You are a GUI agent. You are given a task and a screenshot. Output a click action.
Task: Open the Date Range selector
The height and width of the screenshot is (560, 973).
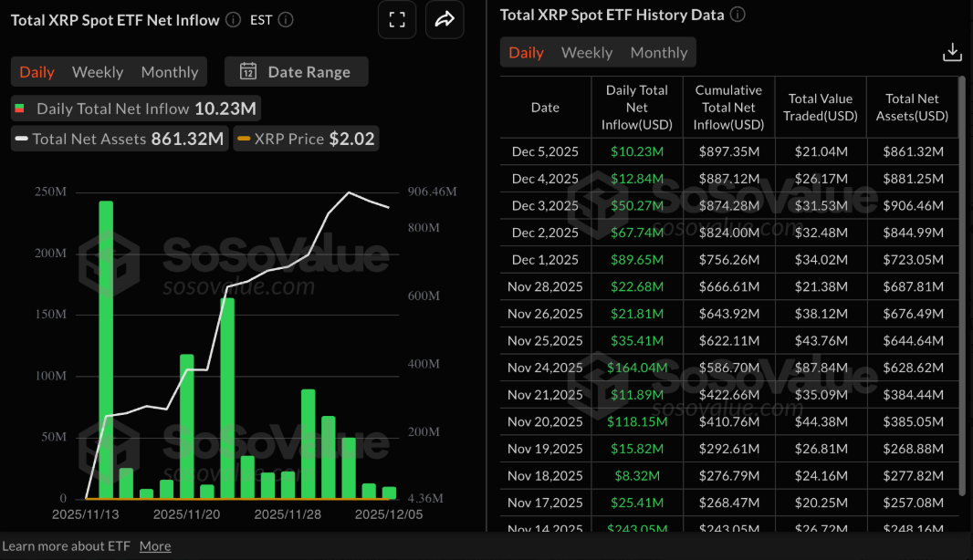pos(296,71)
